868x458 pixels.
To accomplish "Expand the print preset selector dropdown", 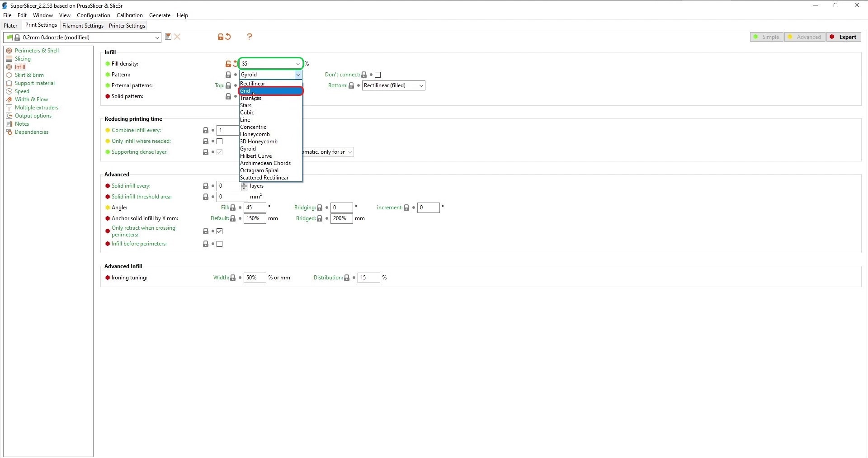I will coord(157,38).
